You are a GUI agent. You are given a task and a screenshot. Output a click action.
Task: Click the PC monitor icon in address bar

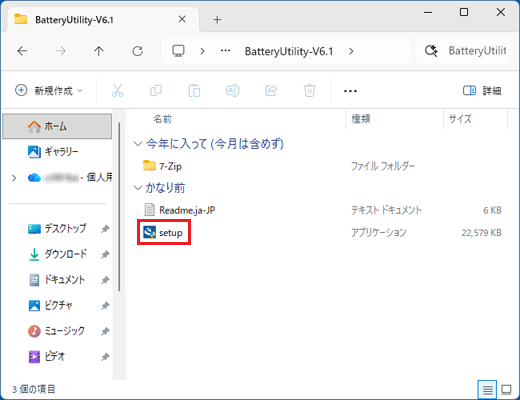pyautogui.click(x=178, y=51)
